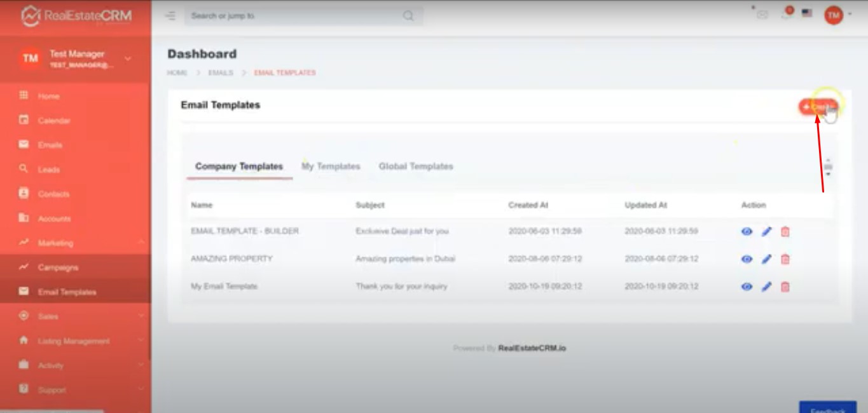Open the notifications bell icon

(787, 14)
